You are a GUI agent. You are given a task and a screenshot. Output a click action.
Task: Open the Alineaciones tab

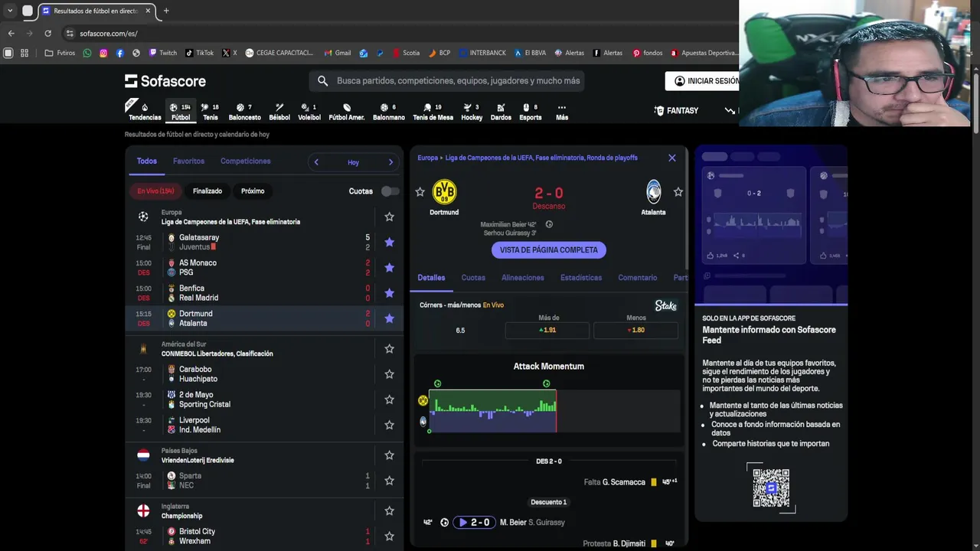[523, 278]
